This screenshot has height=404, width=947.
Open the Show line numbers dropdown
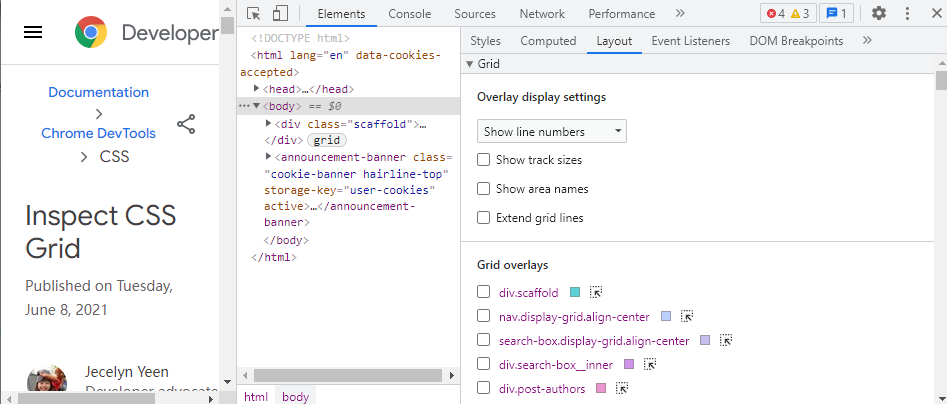551,131
